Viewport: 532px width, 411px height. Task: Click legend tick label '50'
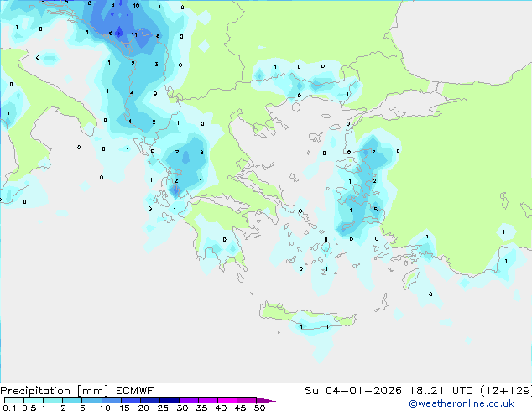pos(259,408)
